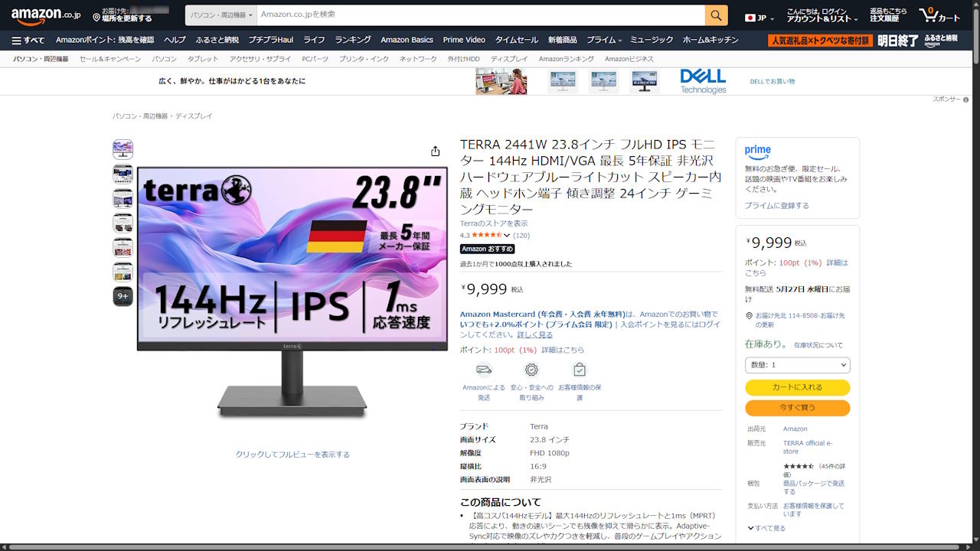The height and width of the screenshot is (551, 980).
Task: Click the prime logo in sidebar
Action: (758, 152)
